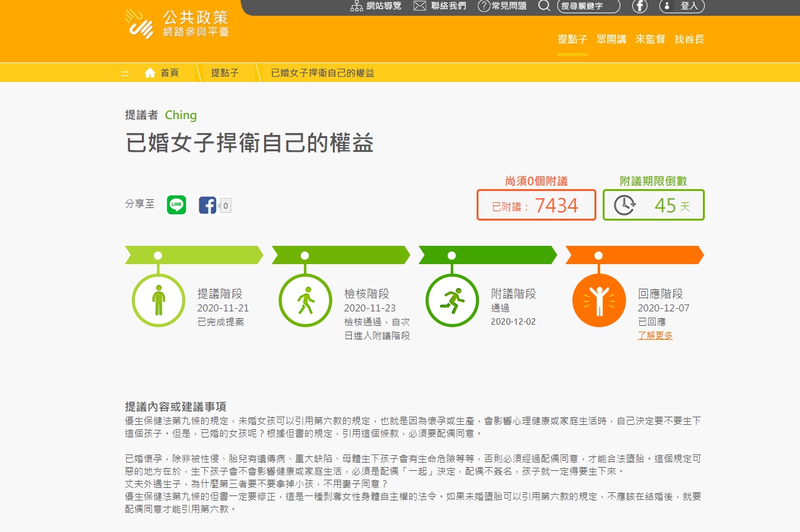Click the 常見問題 link
This screenshot has width=800, height=532.
(x=509, y=6)
